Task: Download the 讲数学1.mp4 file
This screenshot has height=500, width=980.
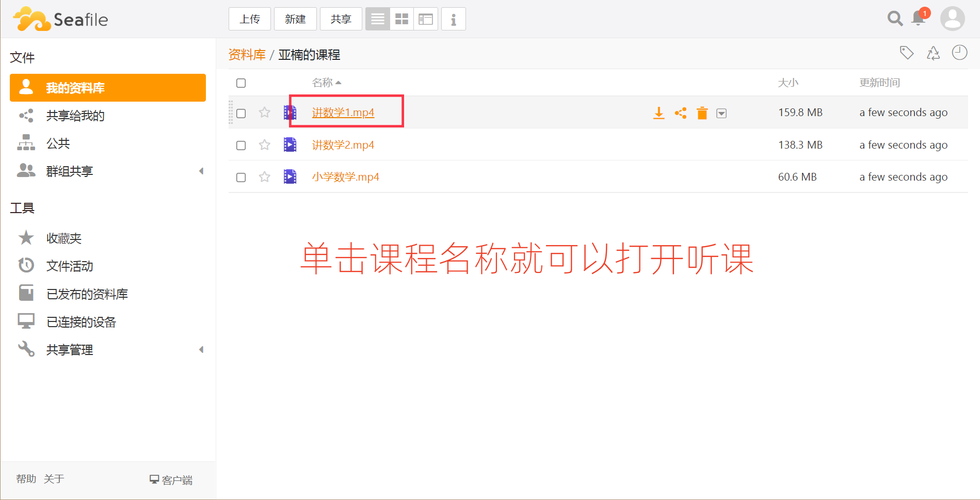Action: coord(658,113)
